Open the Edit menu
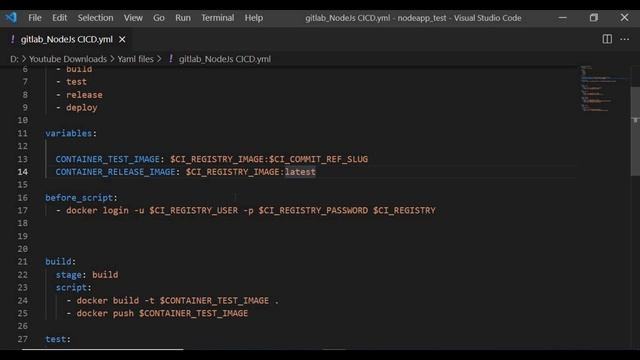The height and width of the screenshot is (360, 640). pyautogui.click(x=59, y=18)
